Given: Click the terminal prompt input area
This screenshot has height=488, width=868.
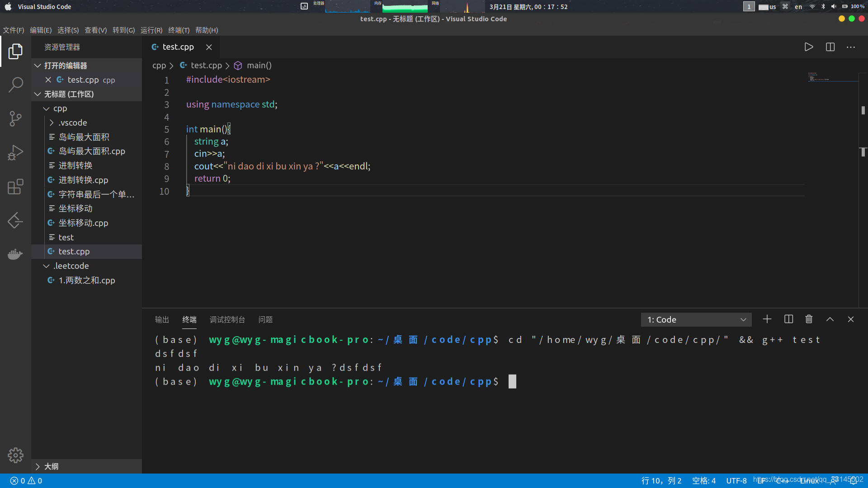Looking at the screenshot, I should coord(512,382).
